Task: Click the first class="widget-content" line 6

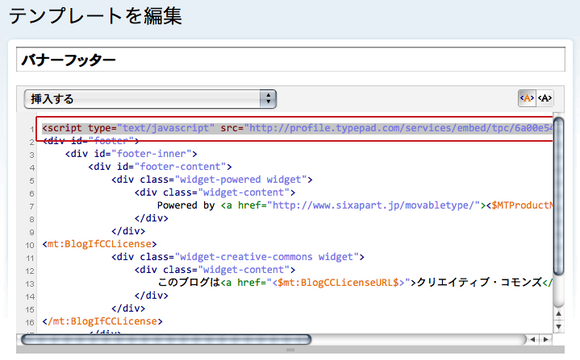Action: 215,193
